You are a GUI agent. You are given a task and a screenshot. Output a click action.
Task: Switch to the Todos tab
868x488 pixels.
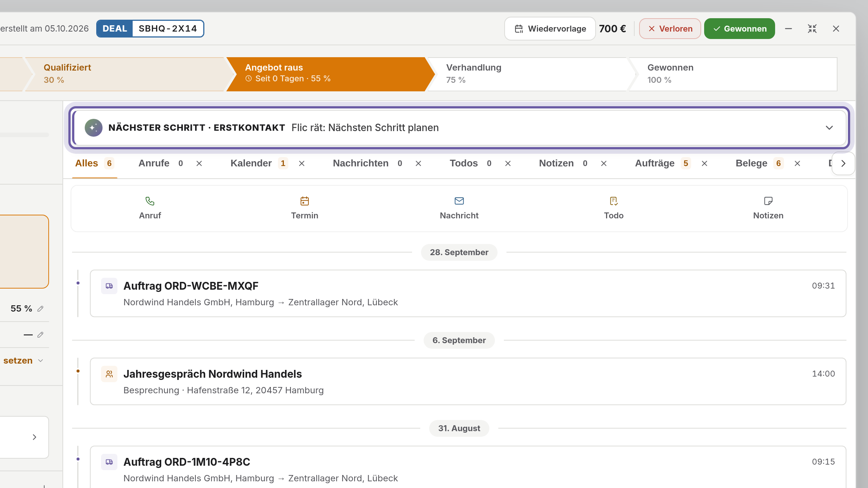[x=471, y=163]
